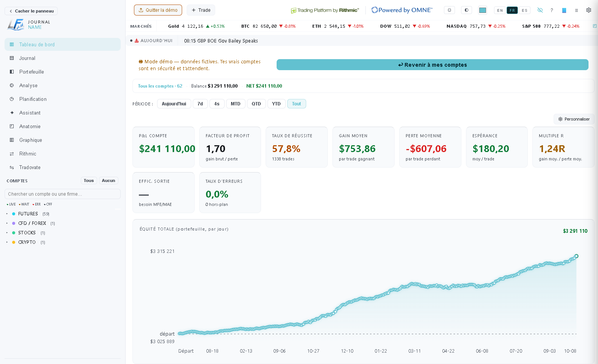Click the Portefeuille sidebar icon
This screenshot has height=364, width=598.
[12, 72]
